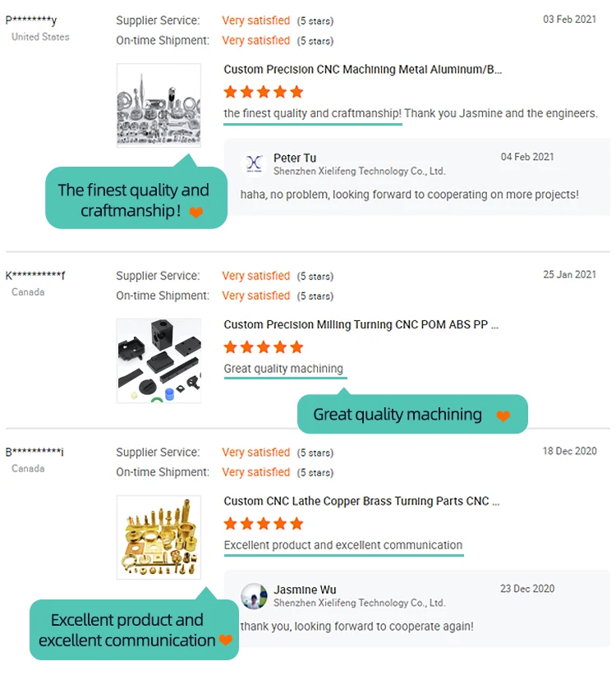Click Shenzhen Xielifeng Technology under Jasmine Wu
The image size is (616, 675).
(359, 603)
